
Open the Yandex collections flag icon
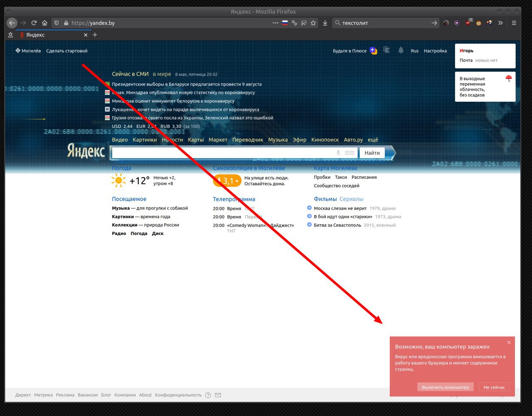pyautogui.click(x=387, y=50)
